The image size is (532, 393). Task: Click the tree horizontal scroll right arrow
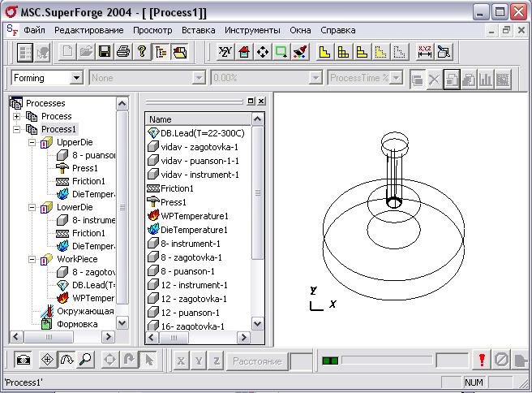click(x=108, y=337)
